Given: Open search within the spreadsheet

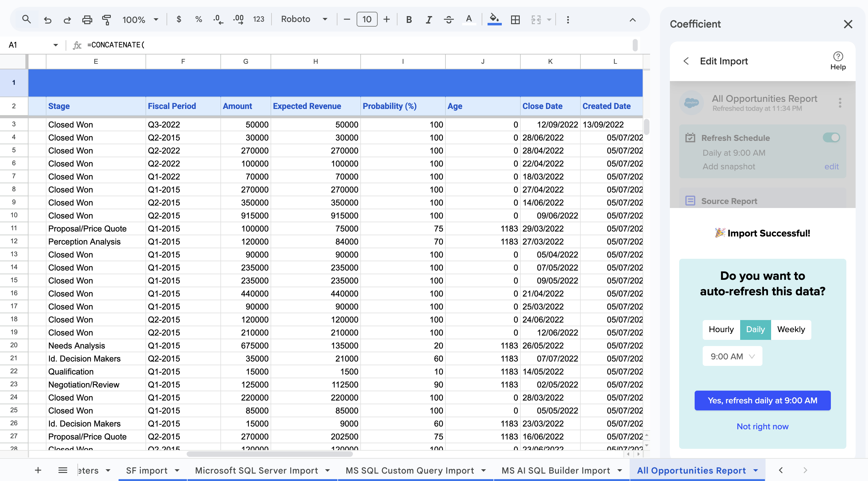Looking at the screenshot, I should point(27,19).
